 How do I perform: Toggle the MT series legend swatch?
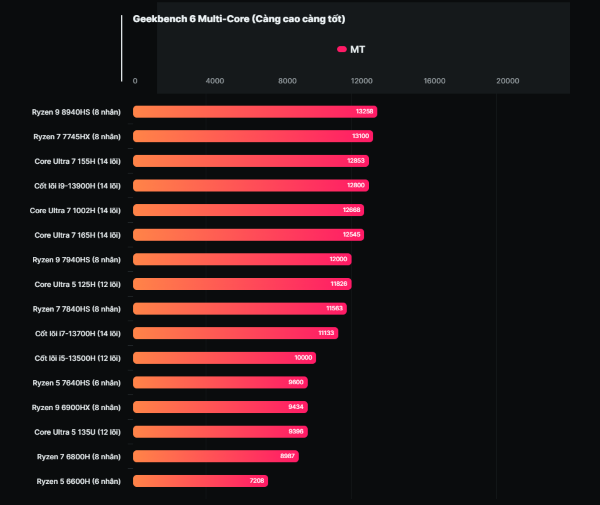pyautogui.click(x=342, y=49)
